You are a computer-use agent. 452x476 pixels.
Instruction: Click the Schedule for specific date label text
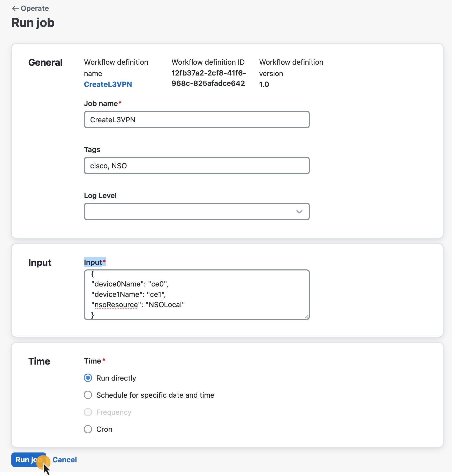(155, 395)
